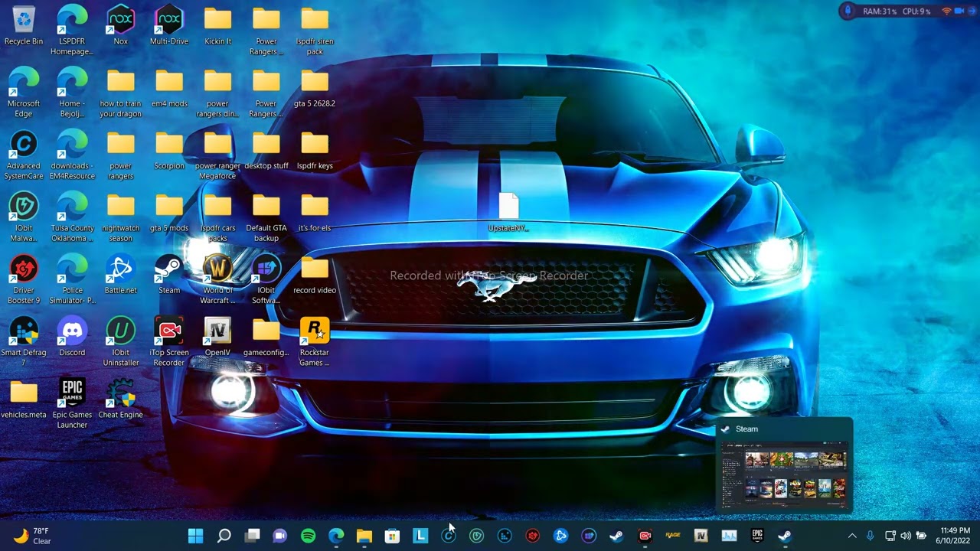The width and height of the screenshot is (980, 551).
Task: Open the downloads - EM4Resource Edge shortcut
Action: point(72,155)
